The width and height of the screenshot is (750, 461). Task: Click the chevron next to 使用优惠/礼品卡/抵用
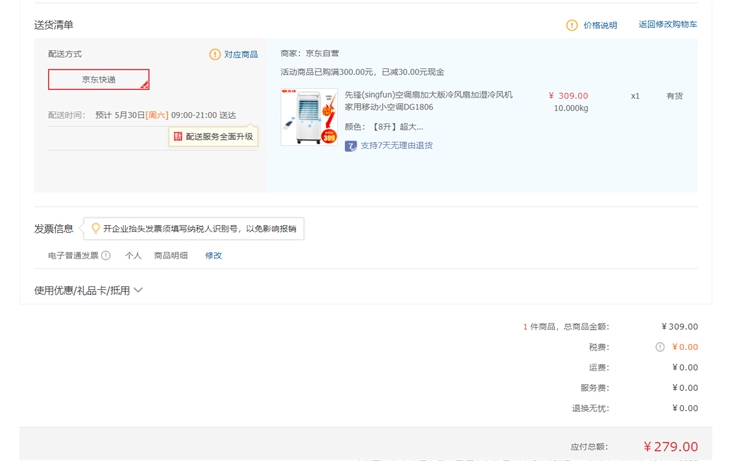pyautogui.click(x=138, y=290)
